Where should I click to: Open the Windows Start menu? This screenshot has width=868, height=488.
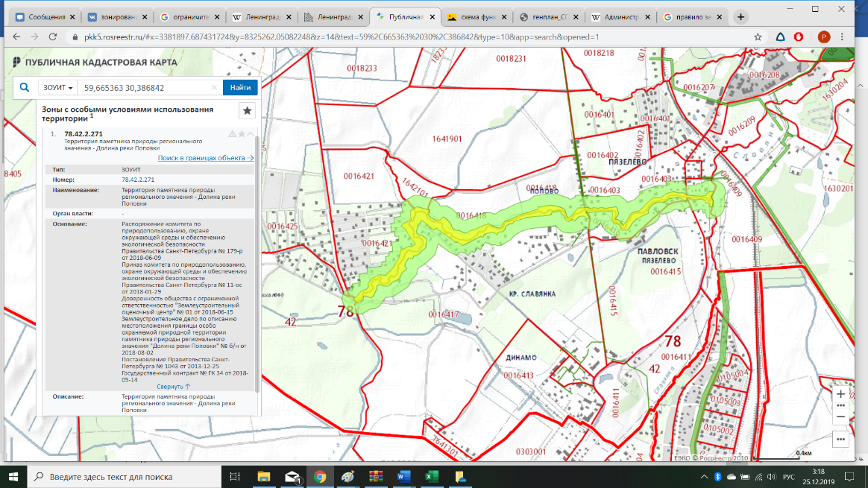pos(13,476)
